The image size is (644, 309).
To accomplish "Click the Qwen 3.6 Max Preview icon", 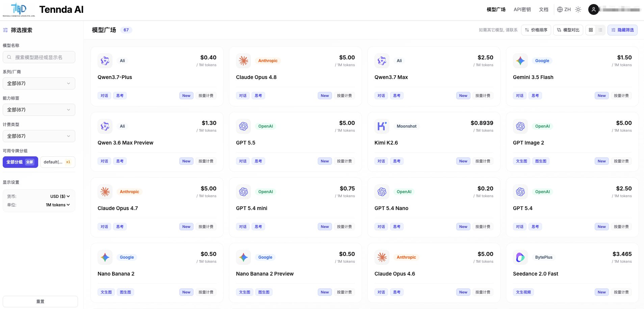I will pyautogui.click(x=105, y=126).
